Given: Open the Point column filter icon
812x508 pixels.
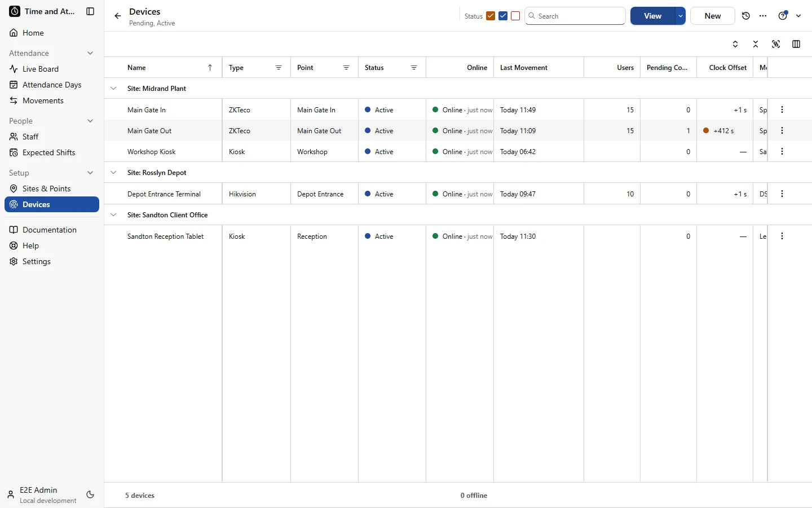Looking at the screenshot, I should (x=346, y=68).
